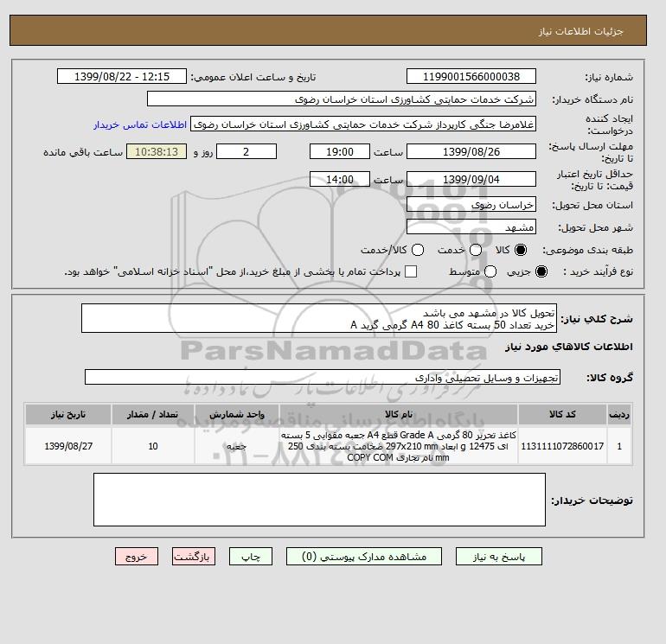
Task: Click the طبقه بندی موضوعی label
Action: (x=588, y=251)
